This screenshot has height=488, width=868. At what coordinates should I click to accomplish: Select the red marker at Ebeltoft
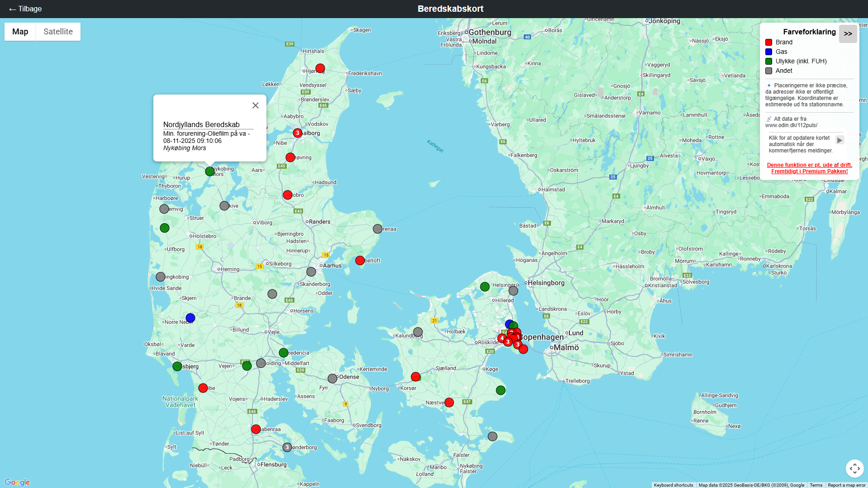tap(360, 261)
